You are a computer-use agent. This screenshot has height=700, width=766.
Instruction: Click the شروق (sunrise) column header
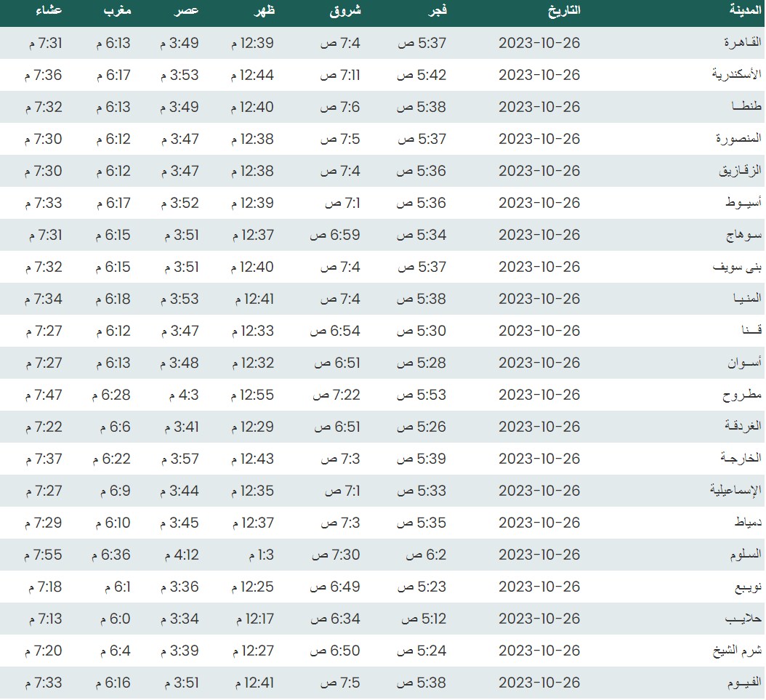click(345, 10)
